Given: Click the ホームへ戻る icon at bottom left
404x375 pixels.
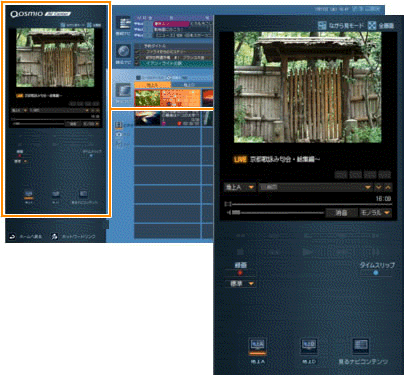Looking at the screenshot, I should [12, 236].
